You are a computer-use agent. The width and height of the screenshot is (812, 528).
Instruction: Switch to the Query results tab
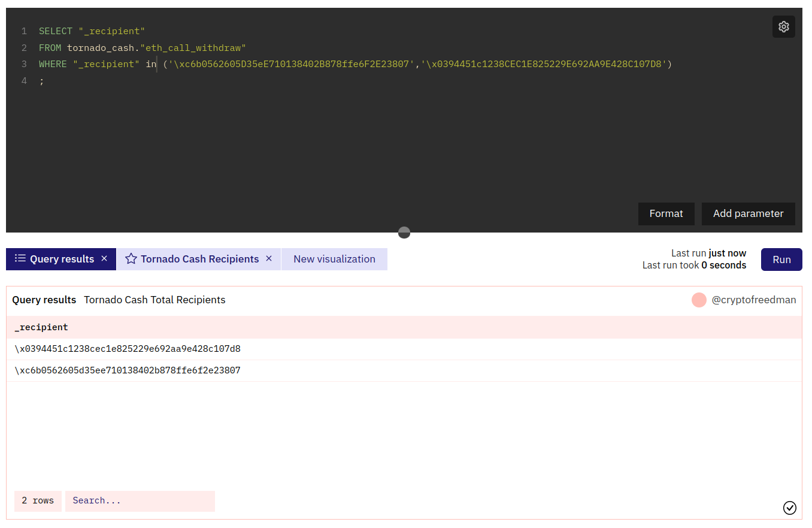(61, 259)
